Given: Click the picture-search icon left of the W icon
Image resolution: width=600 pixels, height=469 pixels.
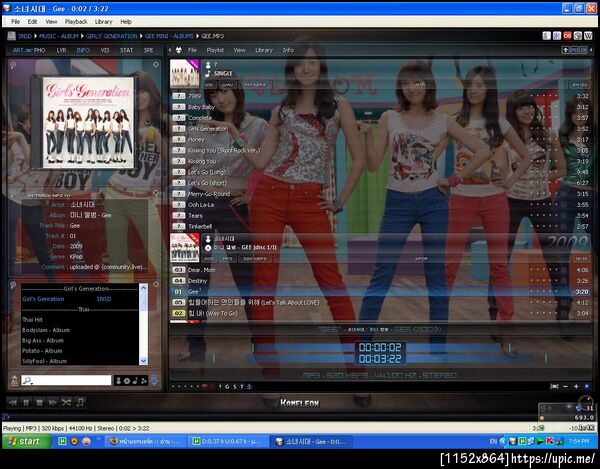Looking at the screenshot, I should [x=577, y=36].
